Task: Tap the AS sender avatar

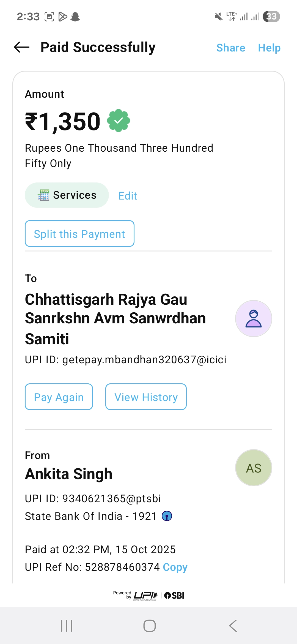Action: (254, 468)
